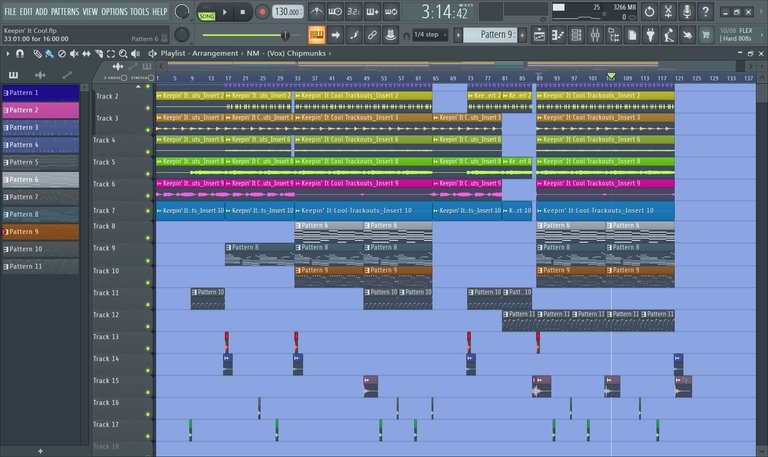Open the project picker pages icon
768x457 pixels.
coord(632,35)
